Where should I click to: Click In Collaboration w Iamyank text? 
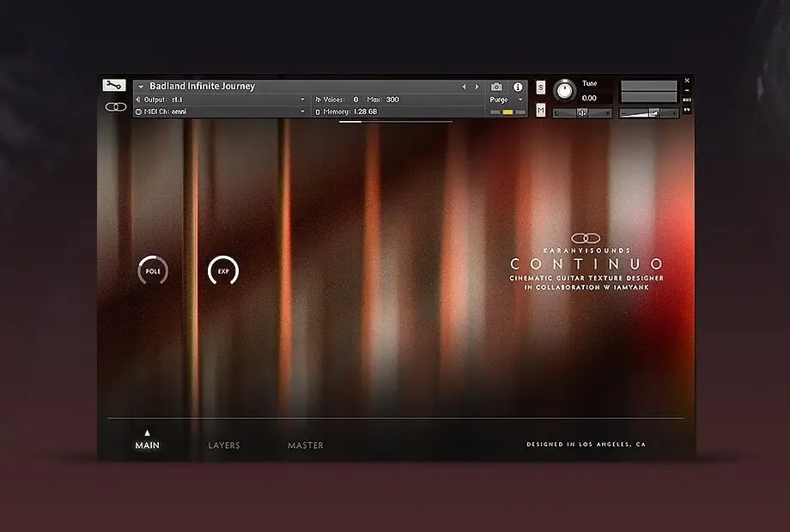[x=586, y=287]
